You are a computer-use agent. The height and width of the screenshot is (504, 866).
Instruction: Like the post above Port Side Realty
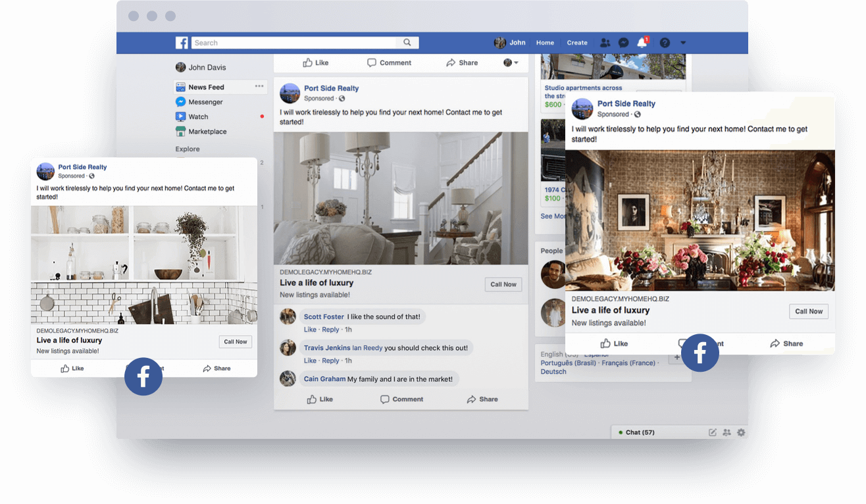tap(315, 63)
